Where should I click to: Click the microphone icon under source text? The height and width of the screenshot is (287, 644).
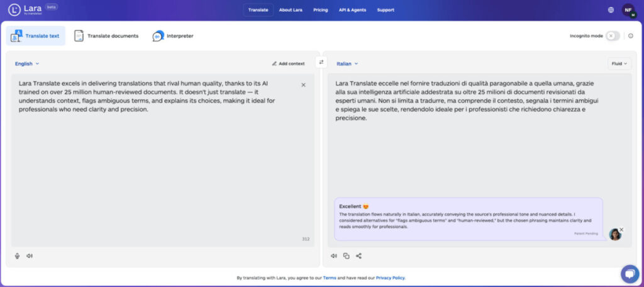(x=17, y=256)
